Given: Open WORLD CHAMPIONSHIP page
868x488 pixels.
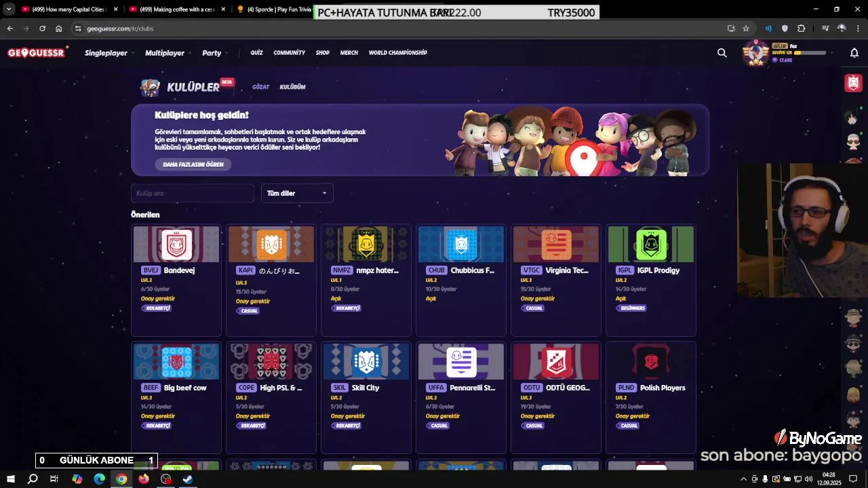Looking at the screenshot, I should pos(398,53).
